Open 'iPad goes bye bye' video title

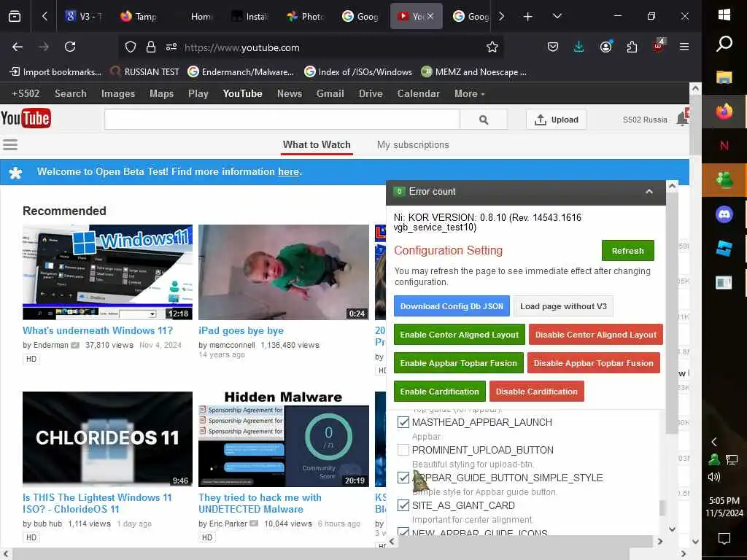pos(241,330)
